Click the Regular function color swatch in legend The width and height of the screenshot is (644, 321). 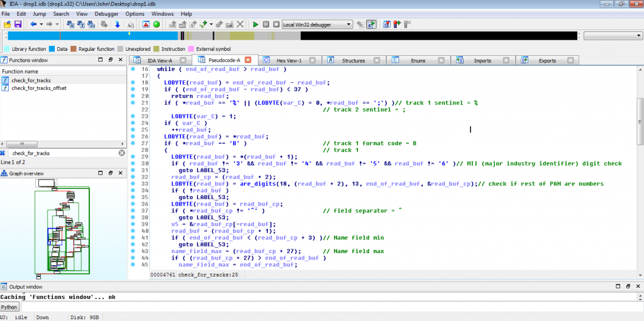pos(74,49)
